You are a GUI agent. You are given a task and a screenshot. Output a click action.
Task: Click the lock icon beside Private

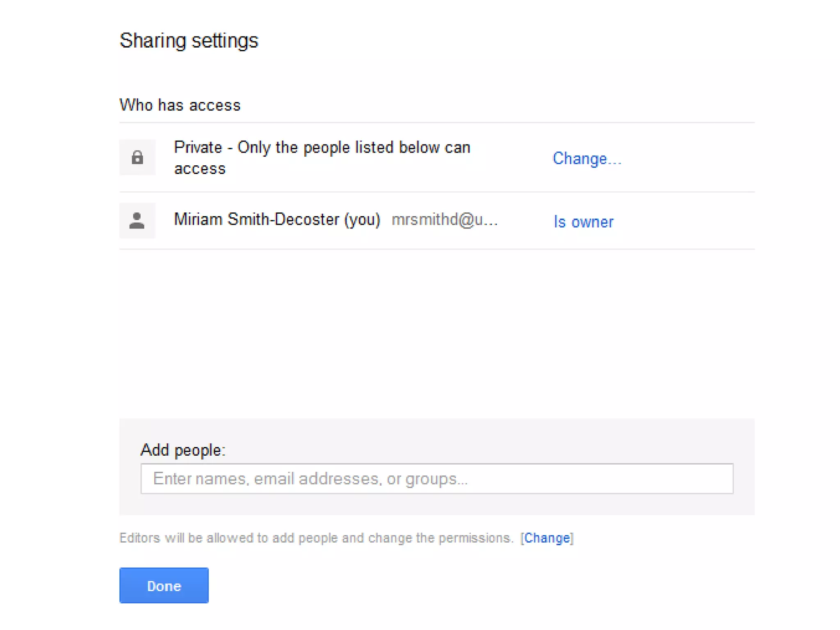pos(137,157)
